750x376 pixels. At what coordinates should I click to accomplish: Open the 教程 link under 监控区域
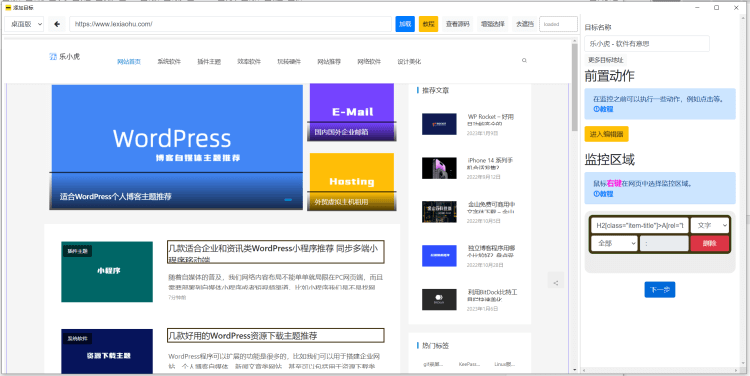coord(604,194)
